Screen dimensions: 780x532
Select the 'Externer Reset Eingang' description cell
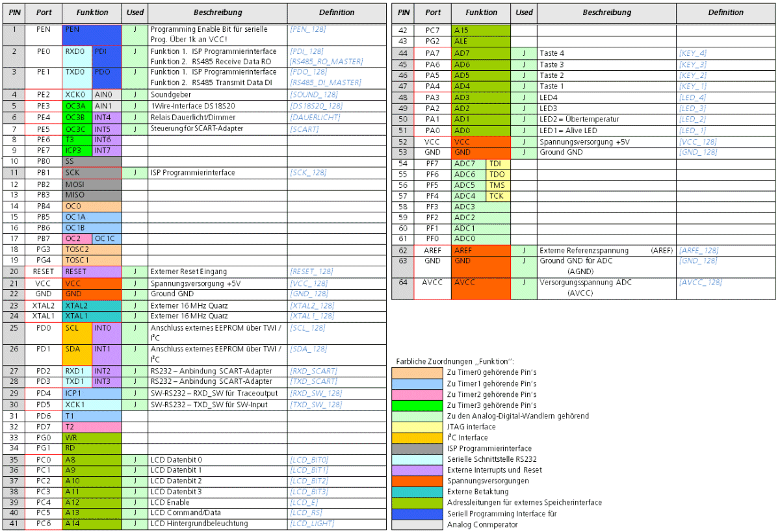tap(217, 272)
